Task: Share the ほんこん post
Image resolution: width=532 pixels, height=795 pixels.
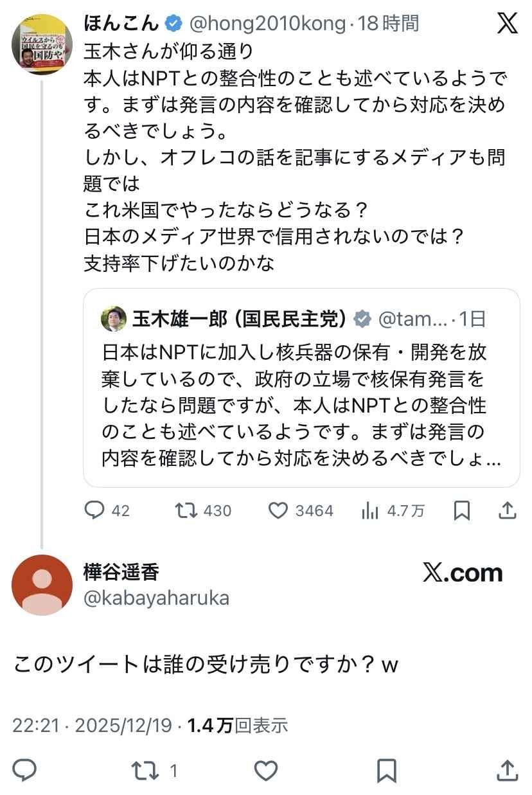Action: [x=508, y=510]
